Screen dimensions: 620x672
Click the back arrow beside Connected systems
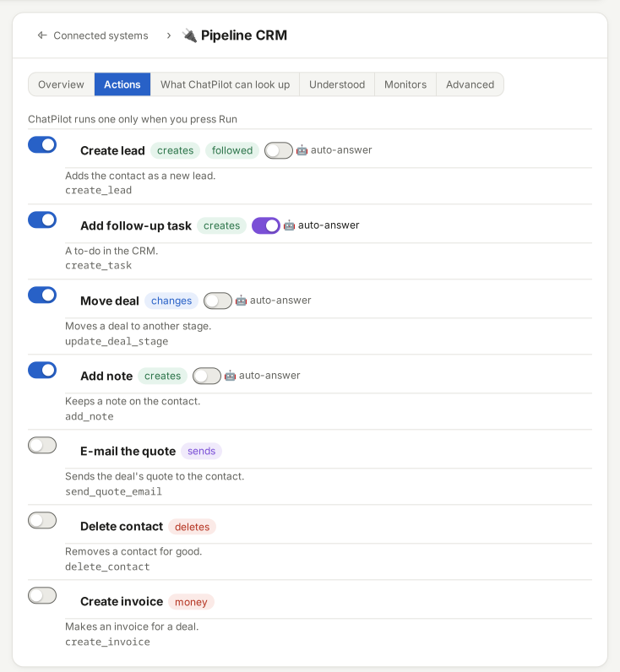[42, 35]
